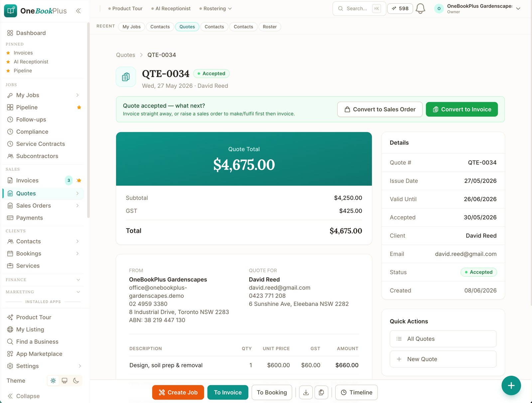Click the Create Job button

[178, 392]
